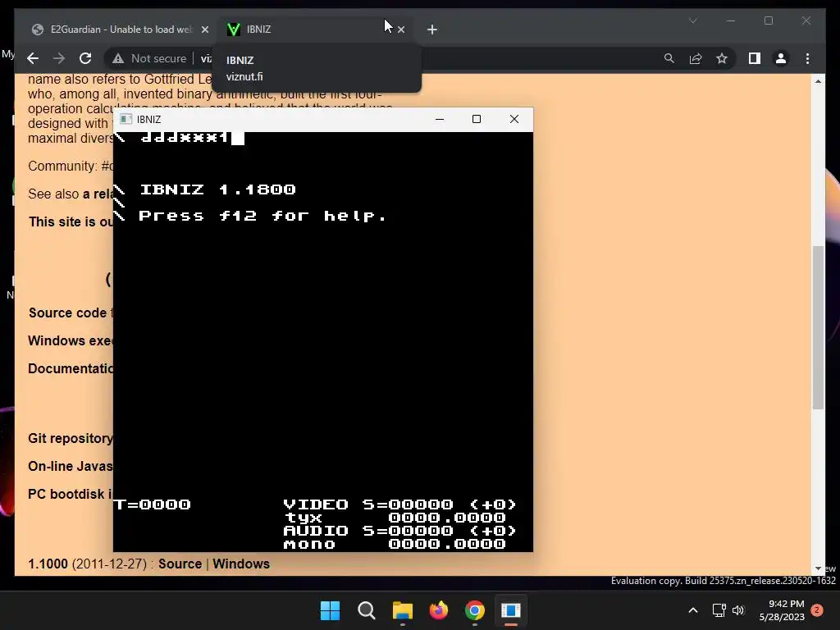Click the IBNIZ window title icon
840x630 pixels.
click(x=126, y=119)
